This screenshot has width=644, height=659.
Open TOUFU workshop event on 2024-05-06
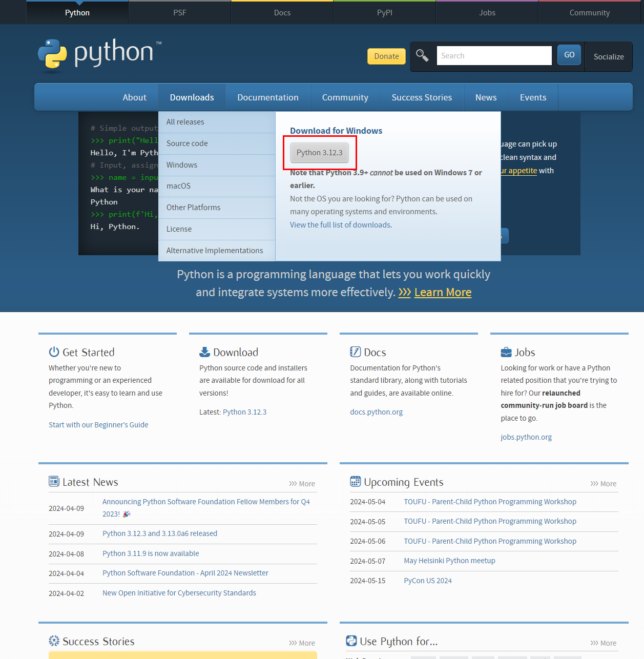click(490, 541)
